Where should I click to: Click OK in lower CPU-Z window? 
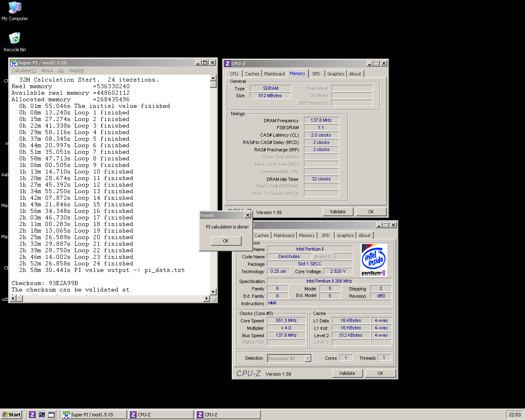point(380,373)
